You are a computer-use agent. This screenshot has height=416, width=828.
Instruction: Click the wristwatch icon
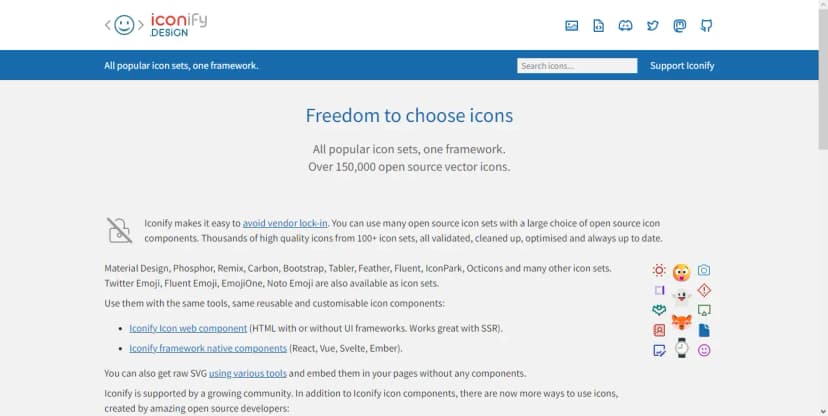(681, 348)
